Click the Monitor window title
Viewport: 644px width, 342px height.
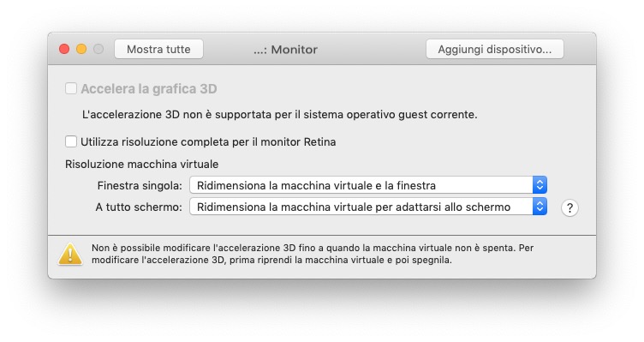point(285,50)
